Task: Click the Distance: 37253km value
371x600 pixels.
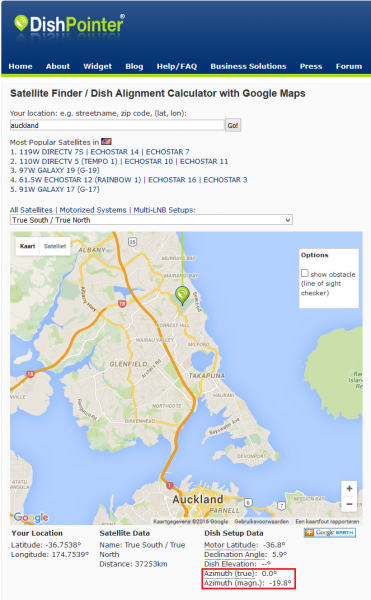Action: pyautogui.click(x=133, y=564)
